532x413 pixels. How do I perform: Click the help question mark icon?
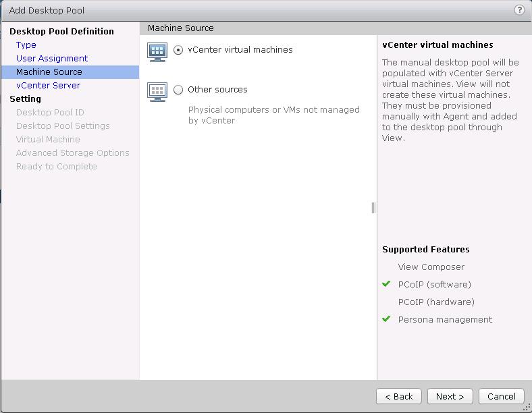[519, 10]
